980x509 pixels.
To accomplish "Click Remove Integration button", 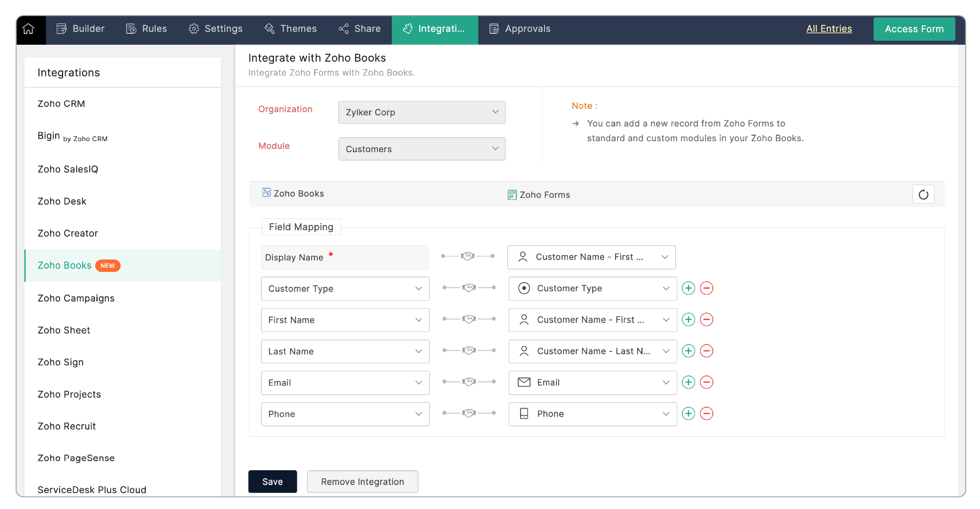I will point(362,482).
